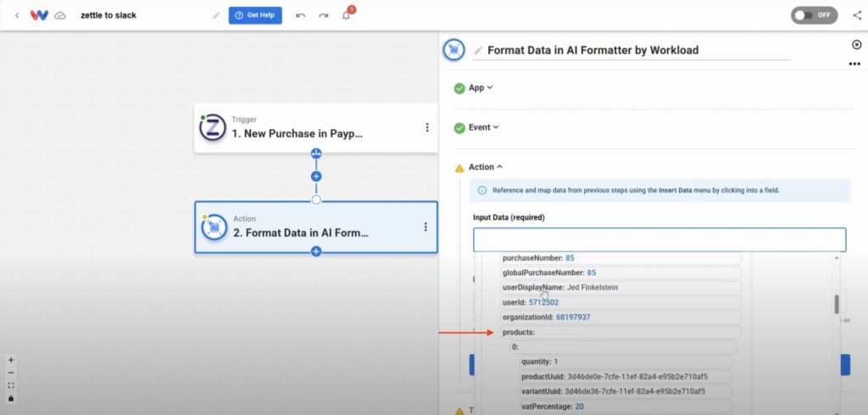Viewport: 868px width, 415px height.
Task: Open Trigger step three-dot menu
Action: point(427,127)
